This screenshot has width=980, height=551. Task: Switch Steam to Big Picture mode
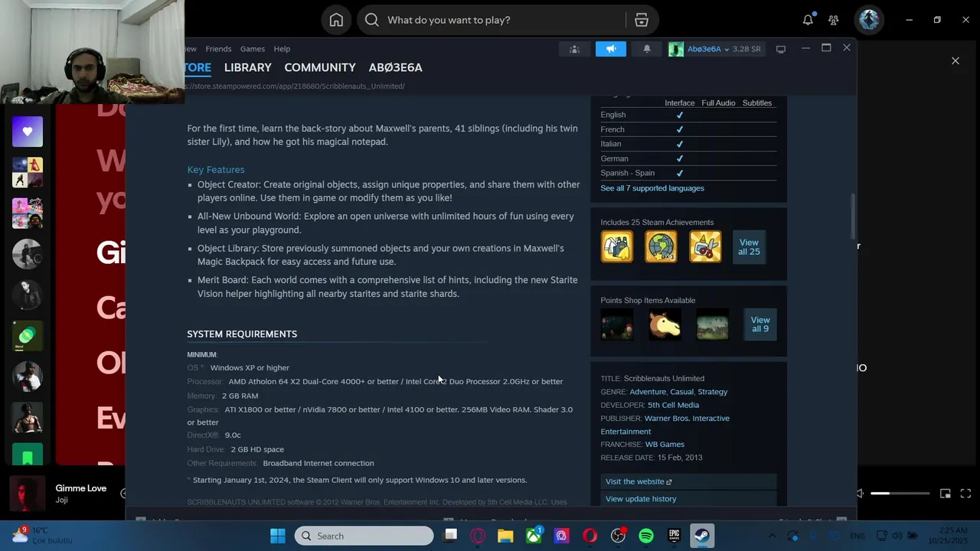(x=781, y=49)
